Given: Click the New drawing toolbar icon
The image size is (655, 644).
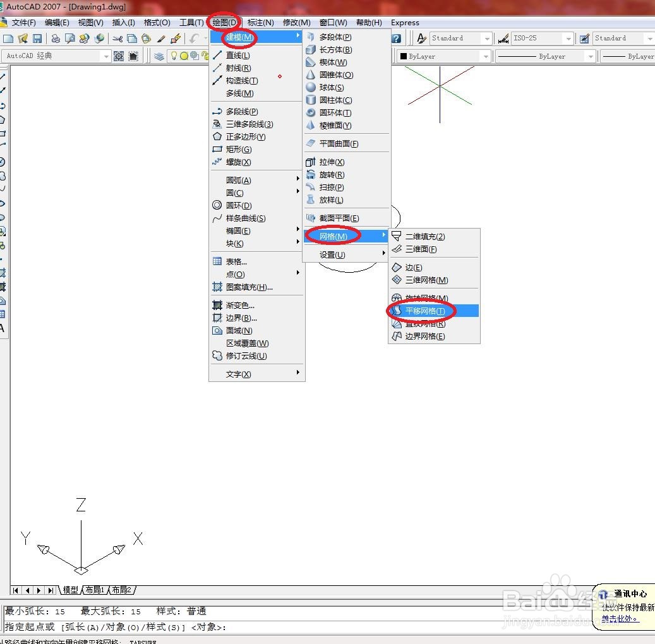Looking at the screenshot, I should click(x=8, y=39).
